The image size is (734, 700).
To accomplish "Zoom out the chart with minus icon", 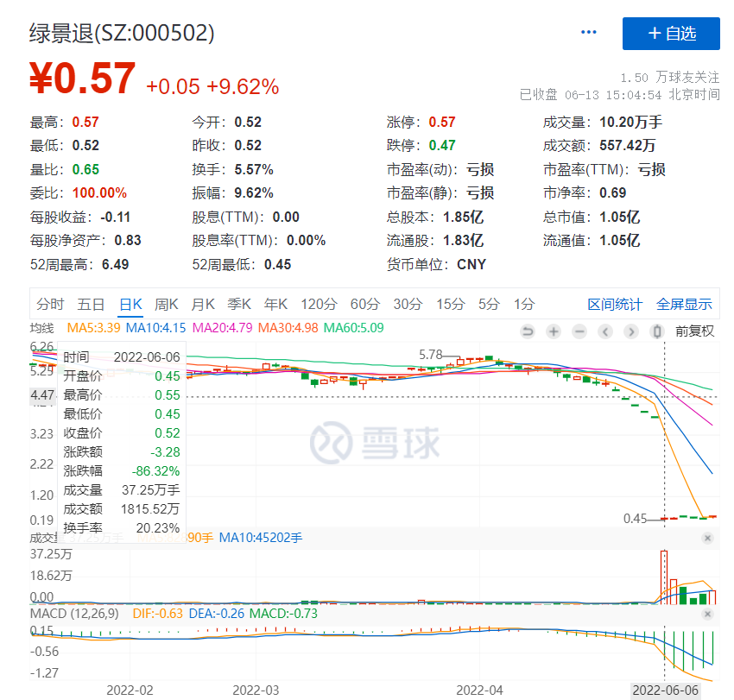I will click(x=579, y=331).
